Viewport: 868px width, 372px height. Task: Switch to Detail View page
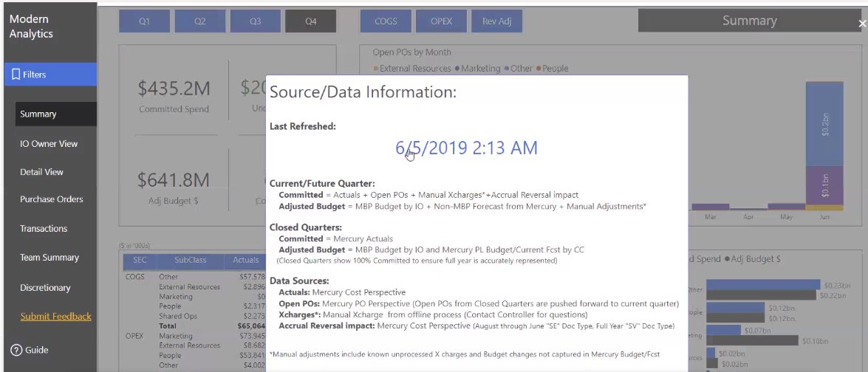click(x=41, y=172)
